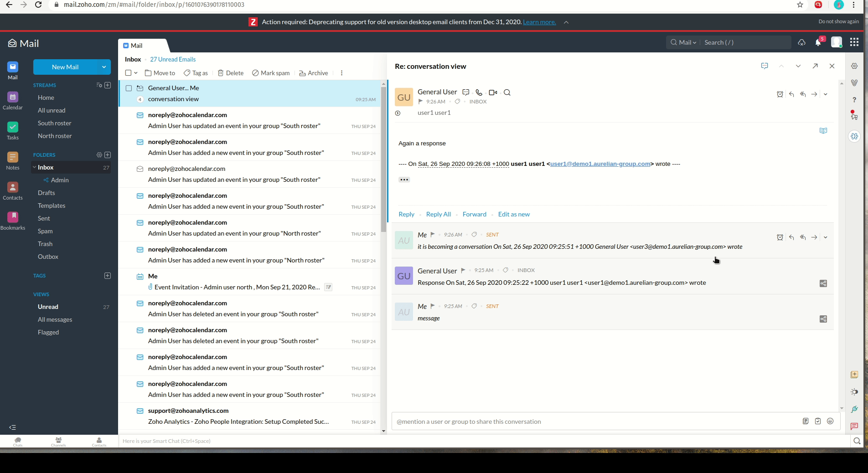Toggle flag on General User 9:26 AM email
This screenshot has height=473, width=868.
pyautogui.click(x=420, y=102)
